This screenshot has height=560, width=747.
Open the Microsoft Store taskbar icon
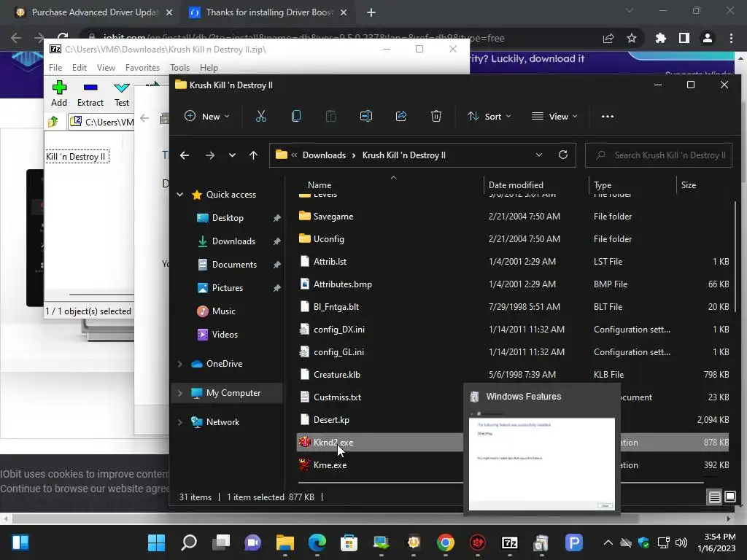[349, 542]
